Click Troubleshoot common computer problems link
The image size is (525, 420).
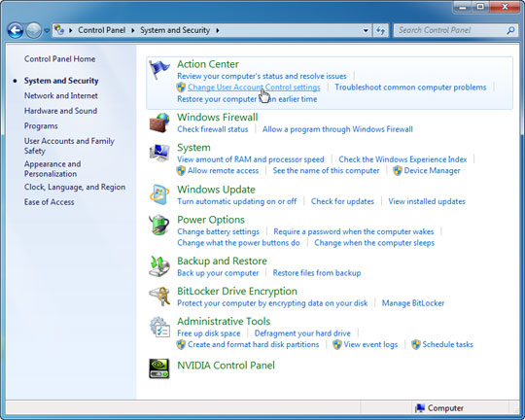pos(410,87)
